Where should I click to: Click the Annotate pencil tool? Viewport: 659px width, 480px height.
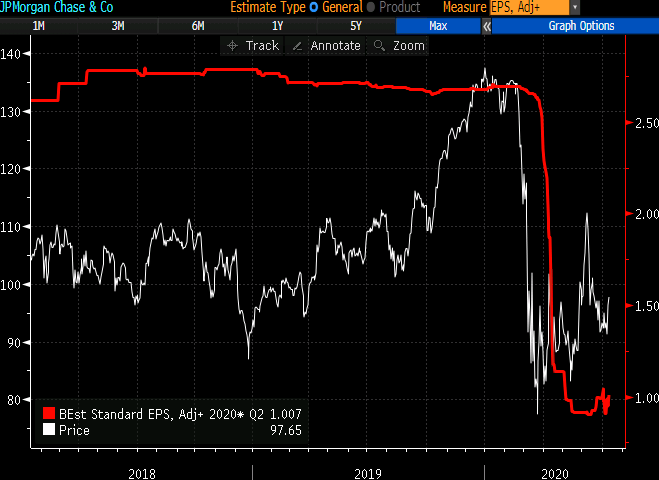tap(327, 45)
